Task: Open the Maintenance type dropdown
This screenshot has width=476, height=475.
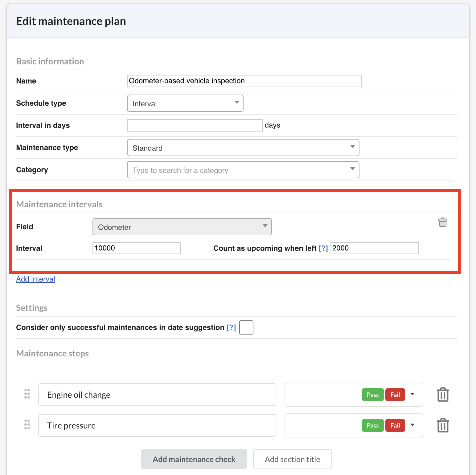Action: pos(243,148)
